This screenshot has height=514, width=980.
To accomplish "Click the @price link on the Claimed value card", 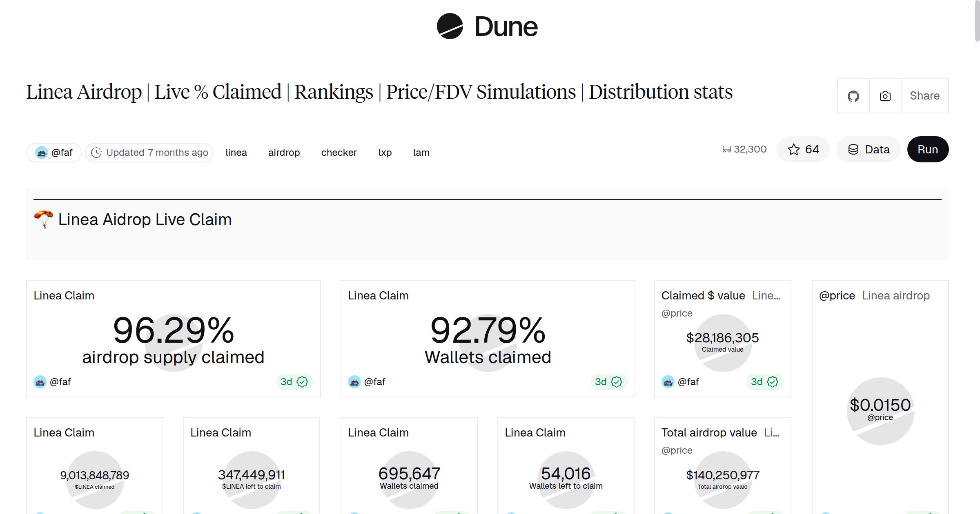I will (x=677, y=313).
